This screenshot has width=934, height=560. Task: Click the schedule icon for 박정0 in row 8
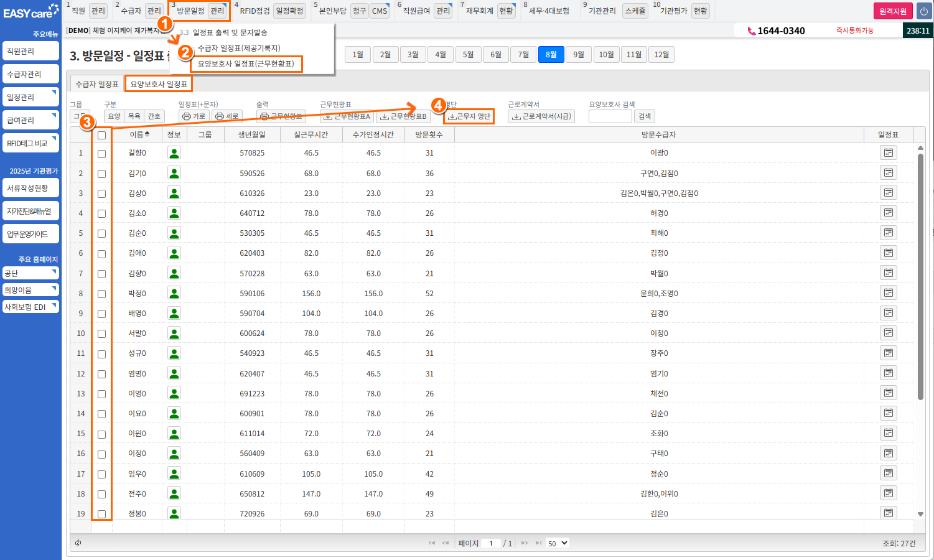(888, 293)
